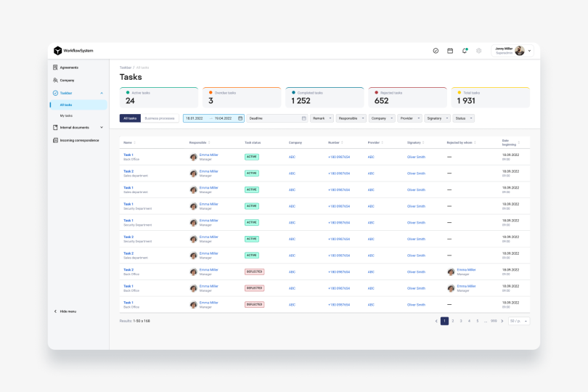Image resolution: width=588 pixels, height=392 pixels.
Task: Click the WorkflowSystem logo icon
Action: [x=58, y=51]
